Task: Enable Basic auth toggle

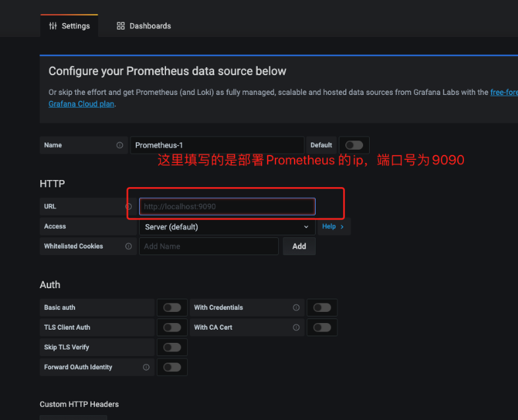Action: pyautogui.click(x=172, y=308)
